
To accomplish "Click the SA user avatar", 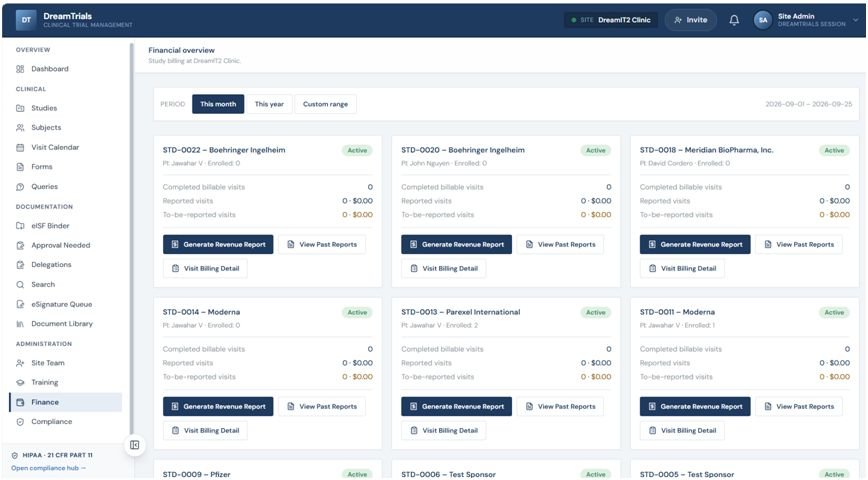I will 763,20.
